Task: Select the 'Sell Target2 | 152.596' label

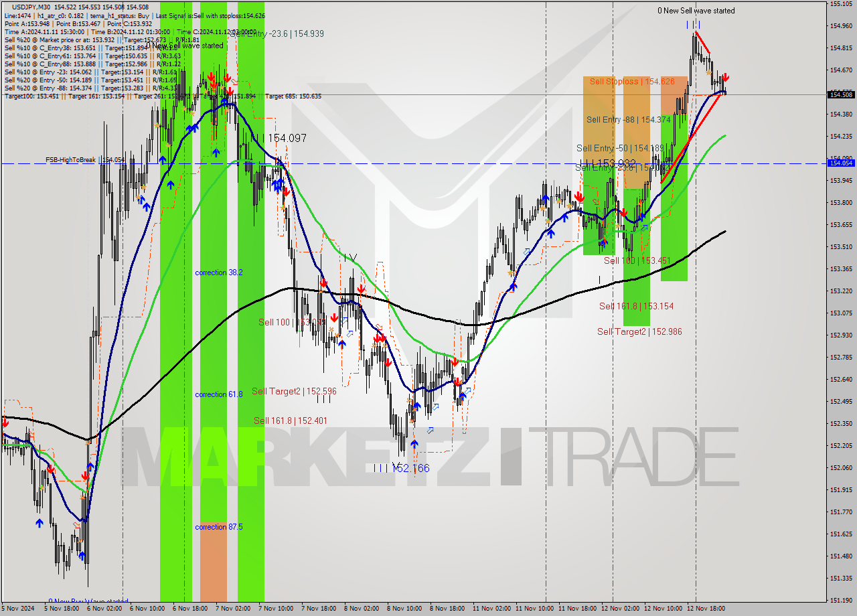Action: 294,391
